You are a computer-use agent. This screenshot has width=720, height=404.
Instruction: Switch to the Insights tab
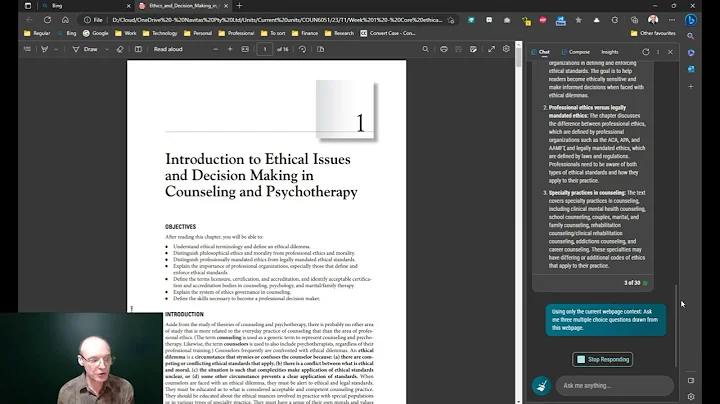[x=610, y=52]
